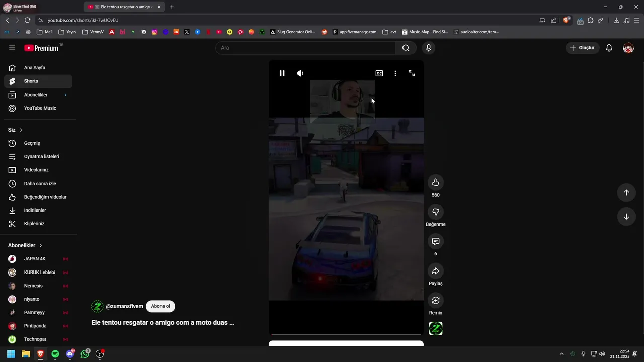Dislike the Short (Beğenme)
This screenshot has width=644, height=362.
click(x=436, y=212)
